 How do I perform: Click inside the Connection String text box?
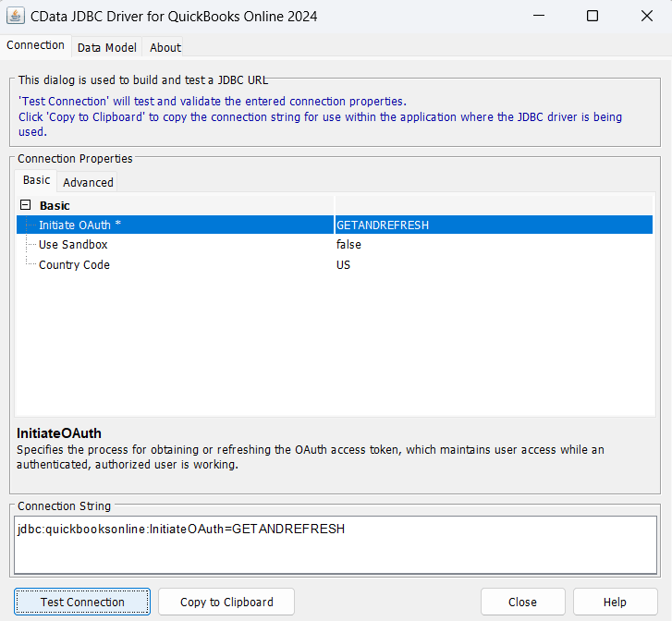pos(335,544)
